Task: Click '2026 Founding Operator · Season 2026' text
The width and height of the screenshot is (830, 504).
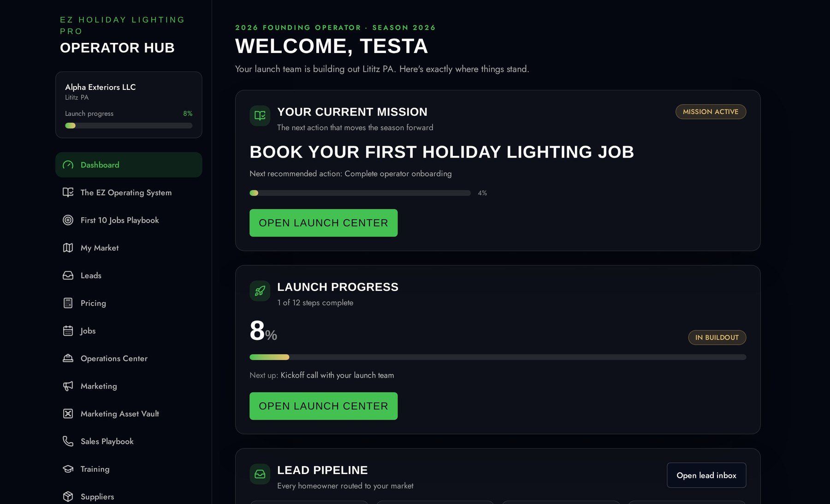Action: click(x=335, y=28)
